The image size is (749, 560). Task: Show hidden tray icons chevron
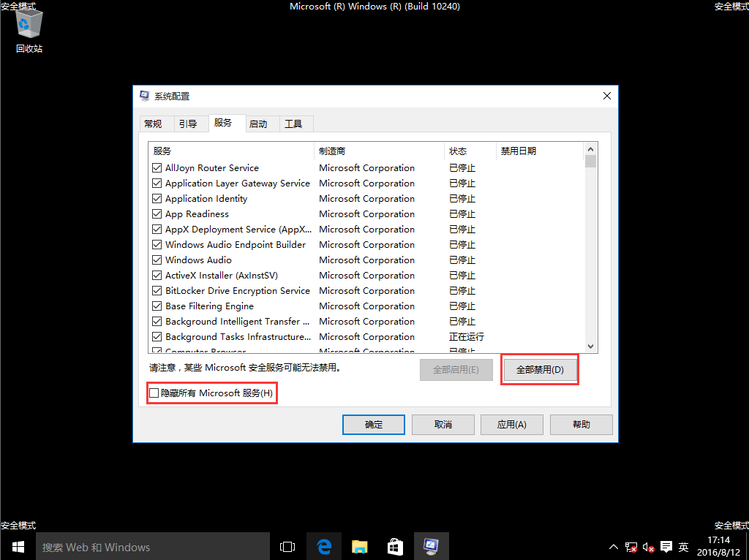[614, 547]
